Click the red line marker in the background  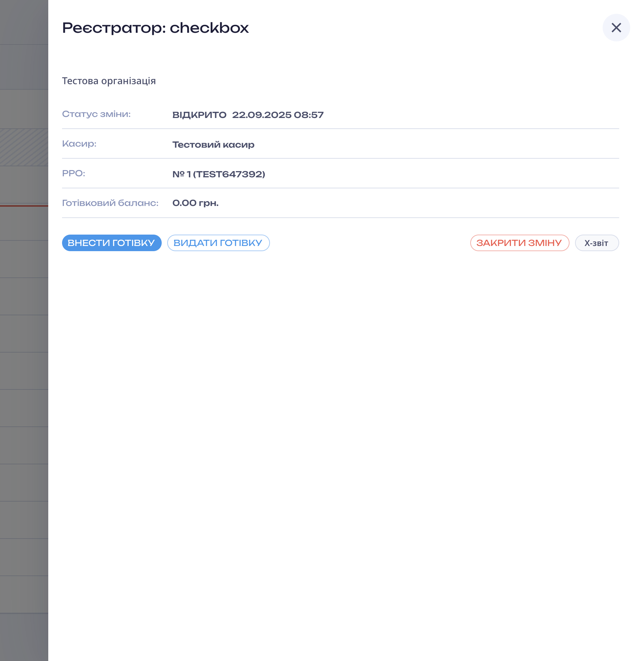24,206
